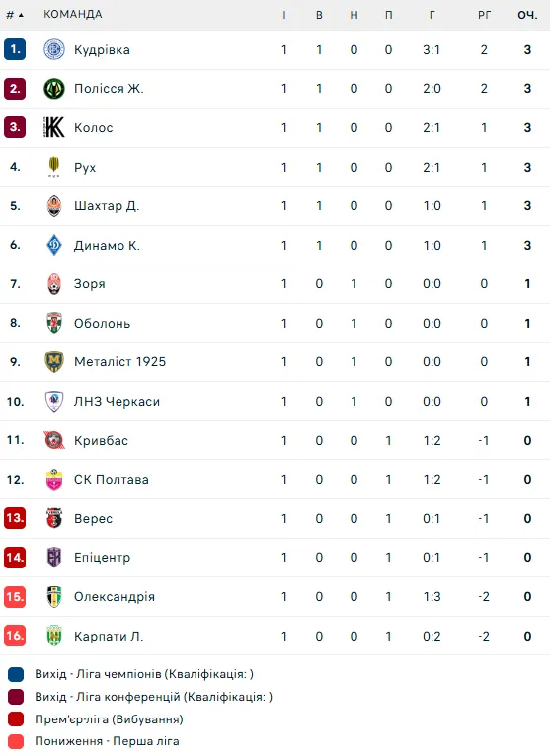
Task: Click the Г goals column header
Action: tap(432, 15)
